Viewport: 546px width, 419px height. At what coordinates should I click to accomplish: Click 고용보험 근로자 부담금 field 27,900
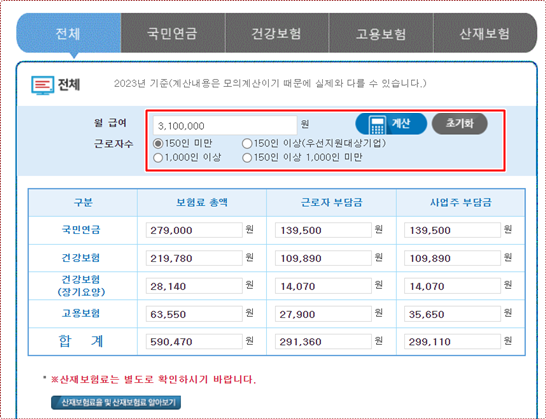tap(323, 314)
